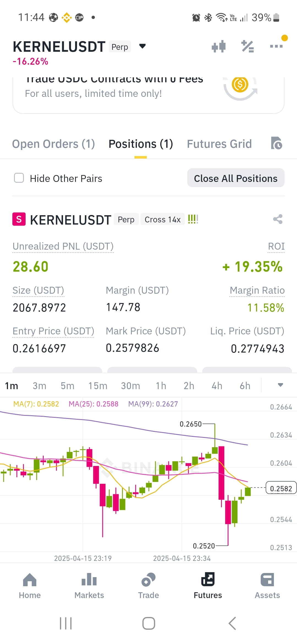297x644 pixels.
Task: Tap Unrealized PNL (USDT) label
Action: (63, 246)
